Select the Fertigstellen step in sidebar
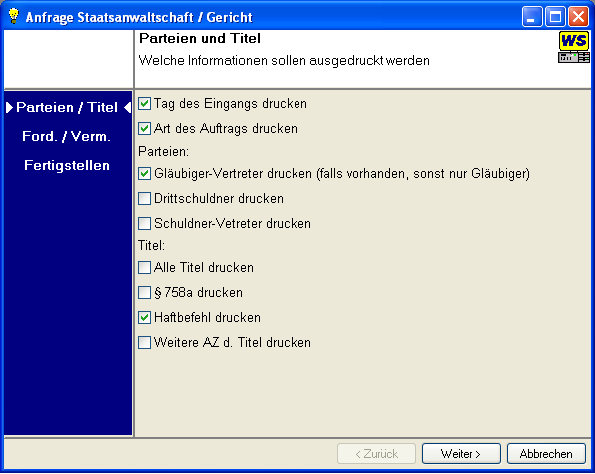The height and width of the screenshot is (474, 595). (x=67, y=165)
